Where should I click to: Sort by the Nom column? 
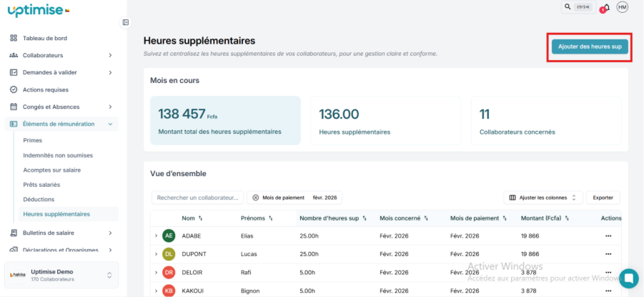[200, 218]
